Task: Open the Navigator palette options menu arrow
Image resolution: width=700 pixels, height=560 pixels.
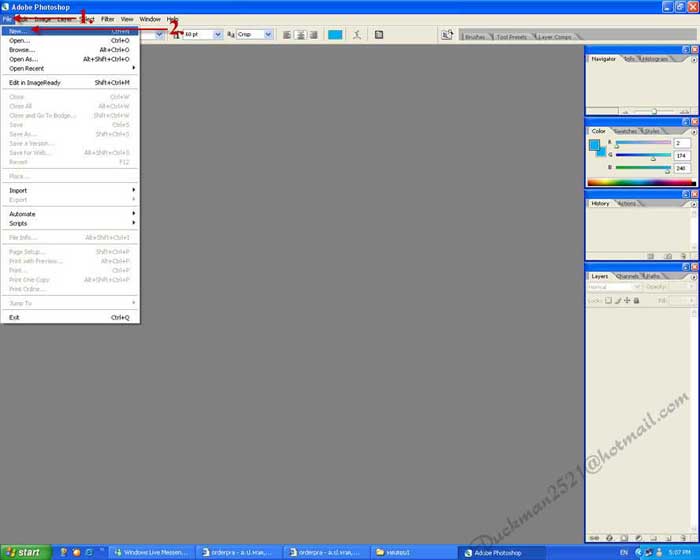Action: click(x=694, y=59)
